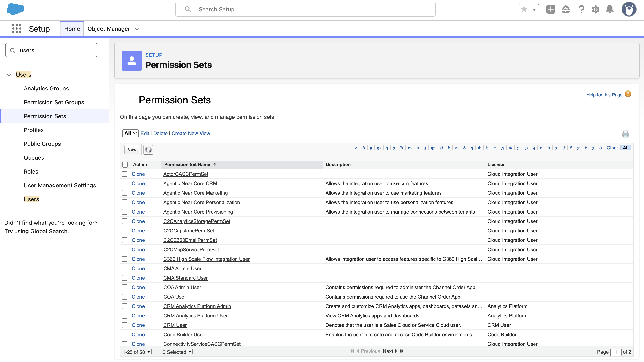Check the Agentic Near Core CRM checkbox

coord(125,183)
